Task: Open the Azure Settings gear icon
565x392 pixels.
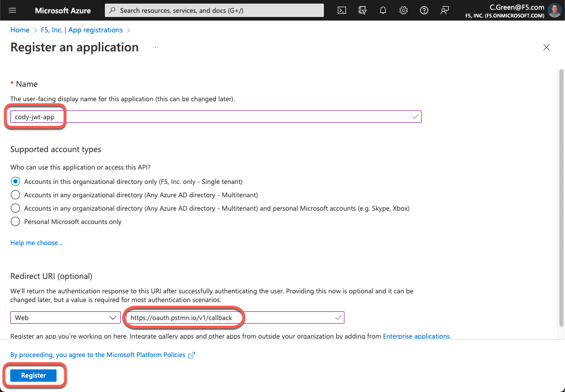Action: (403, 10)
